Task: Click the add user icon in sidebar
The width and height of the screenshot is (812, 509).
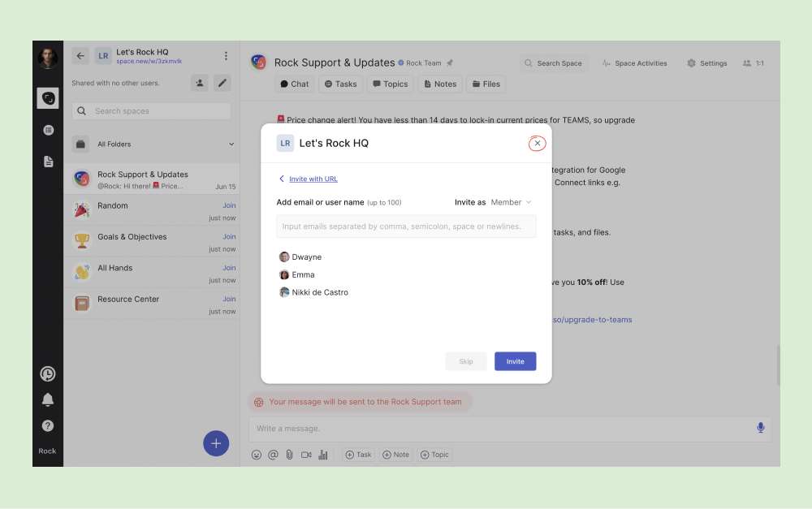Action: coord(200,83)
